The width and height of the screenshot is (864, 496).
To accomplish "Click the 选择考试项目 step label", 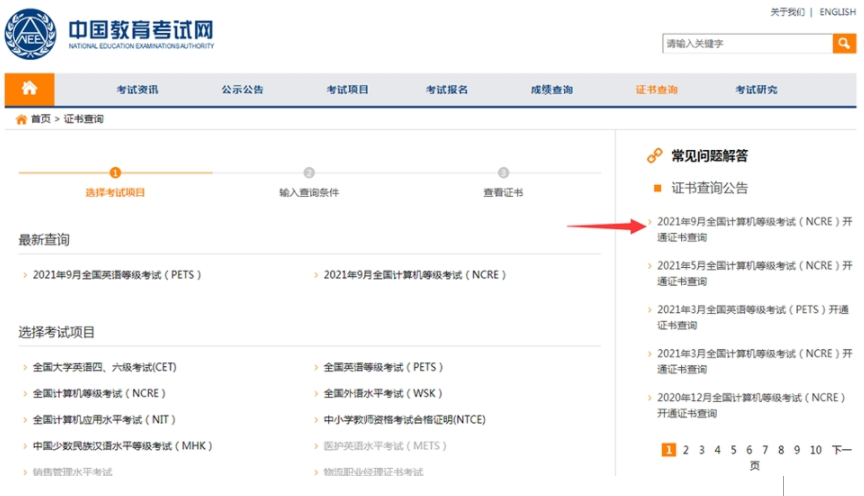I will (x=115, y=192).
